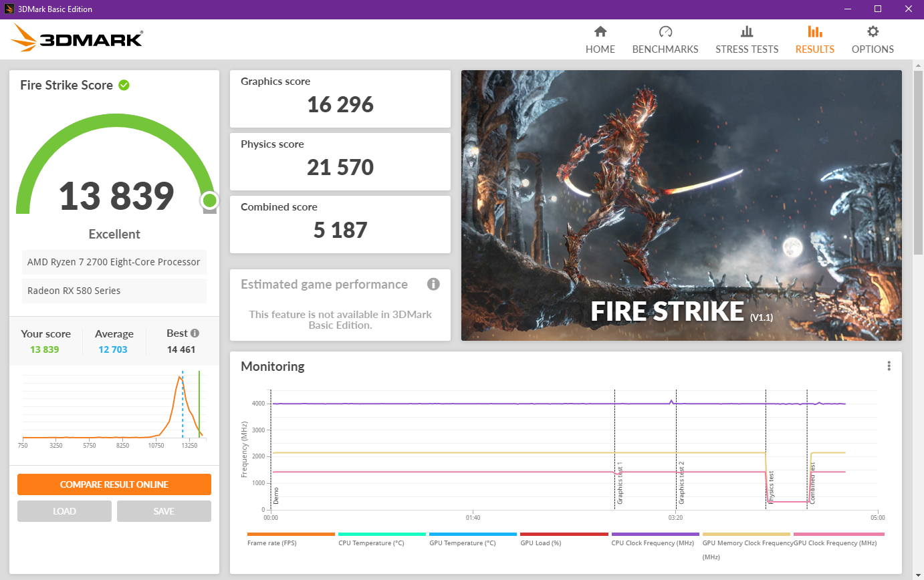The height and width of the screenshot is (580, 924).
Task: Click the Monitoring section heading
Action: [x=272, y=366]
